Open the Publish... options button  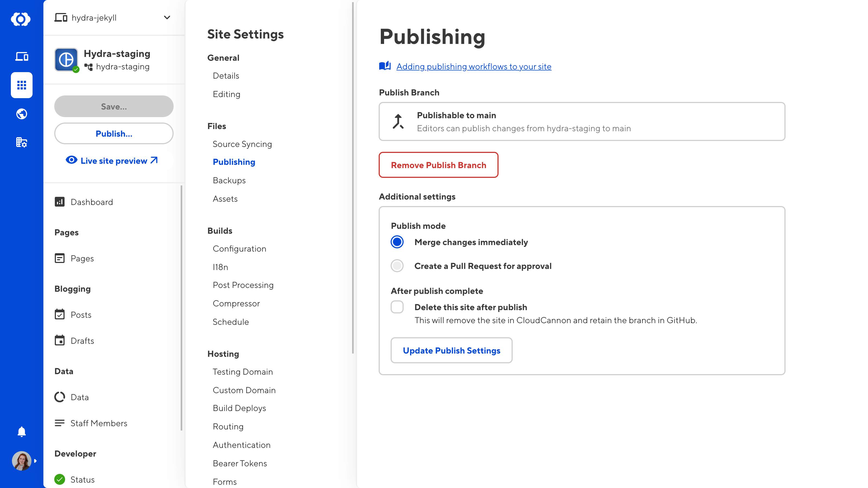click(x=114, y=133)
